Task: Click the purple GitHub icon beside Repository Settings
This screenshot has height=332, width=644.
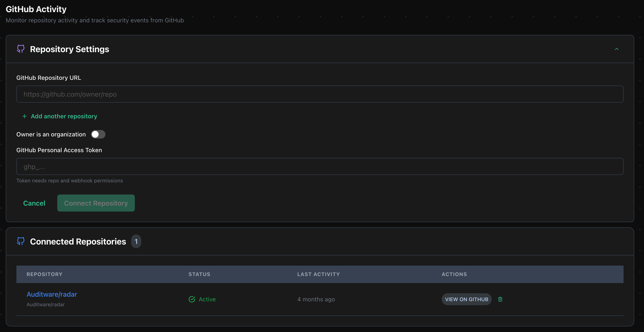Action: tap(20, 49)
